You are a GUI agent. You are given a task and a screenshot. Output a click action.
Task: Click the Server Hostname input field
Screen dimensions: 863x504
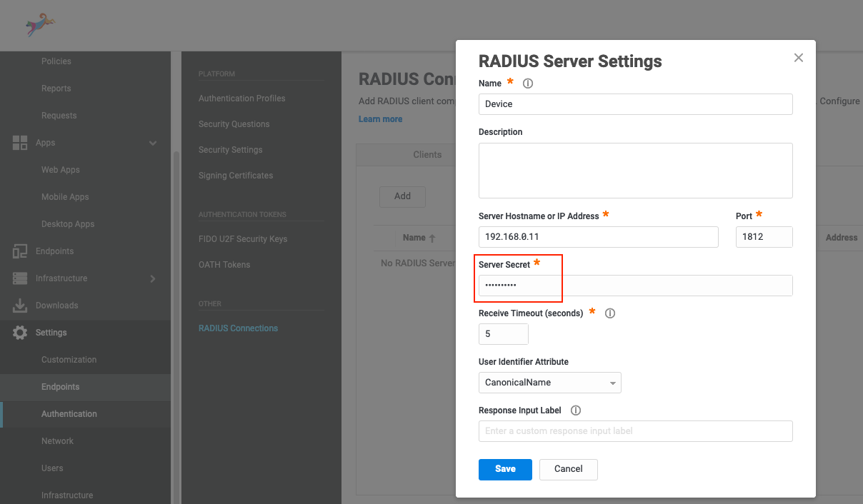pyautogui.click(x=598, y=236)
